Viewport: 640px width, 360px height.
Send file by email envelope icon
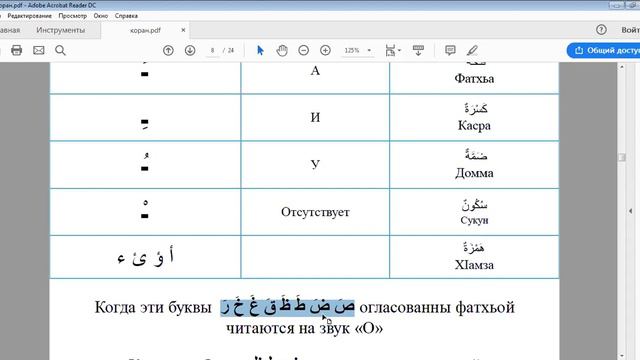[39, 50]
